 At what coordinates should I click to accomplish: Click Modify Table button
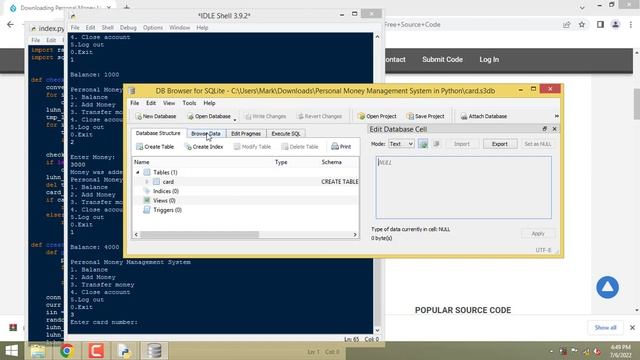(252, 147)
